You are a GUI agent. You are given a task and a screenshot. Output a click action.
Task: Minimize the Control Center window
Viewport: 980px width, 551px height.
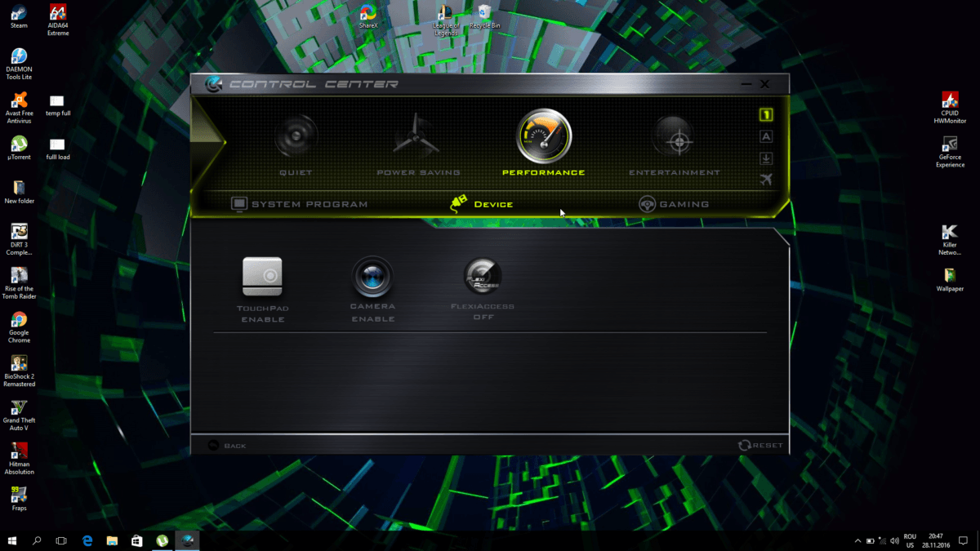746,84
